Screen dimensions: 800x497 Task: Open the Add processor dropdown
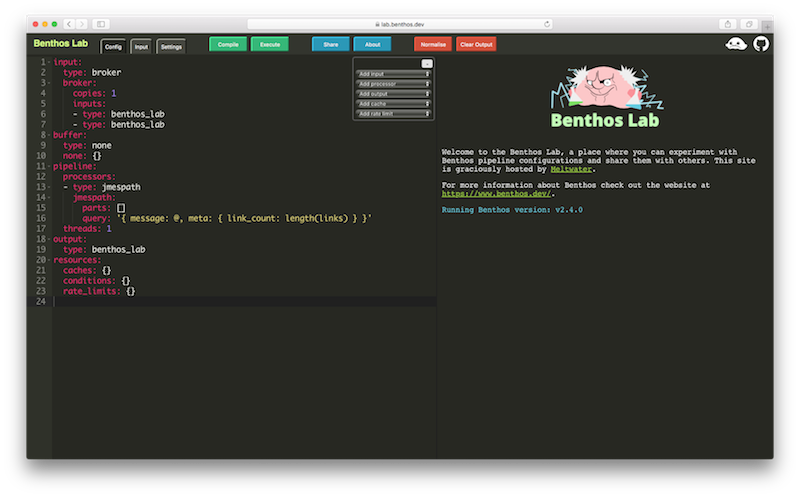tap(393, 84)
